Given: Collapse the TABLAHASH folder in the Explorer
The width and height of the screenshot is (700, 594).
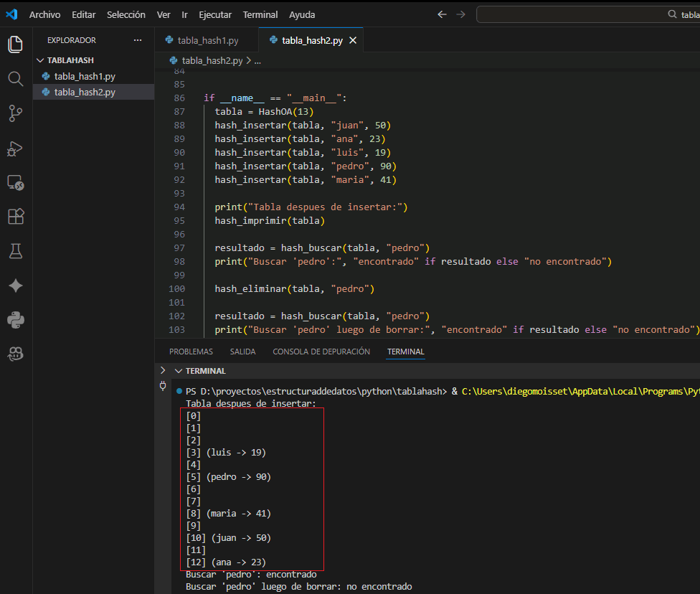Looking at the screenshot, I should pyautogui.click(x=41, y=60).
